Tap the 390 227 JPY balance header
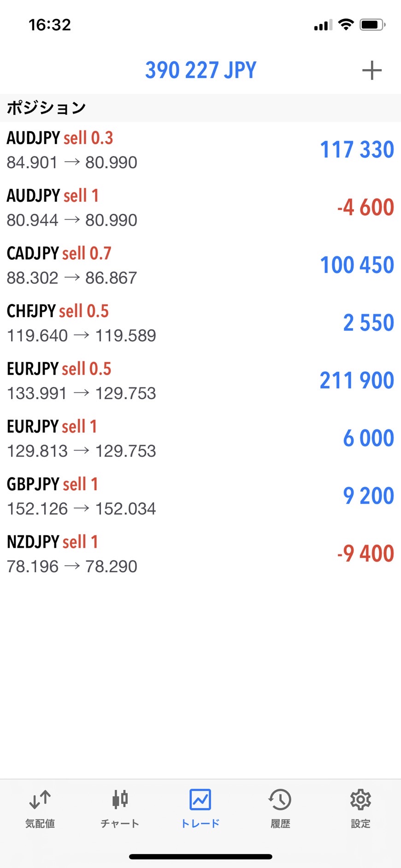The image size is (401, 868). click(200, 70)
